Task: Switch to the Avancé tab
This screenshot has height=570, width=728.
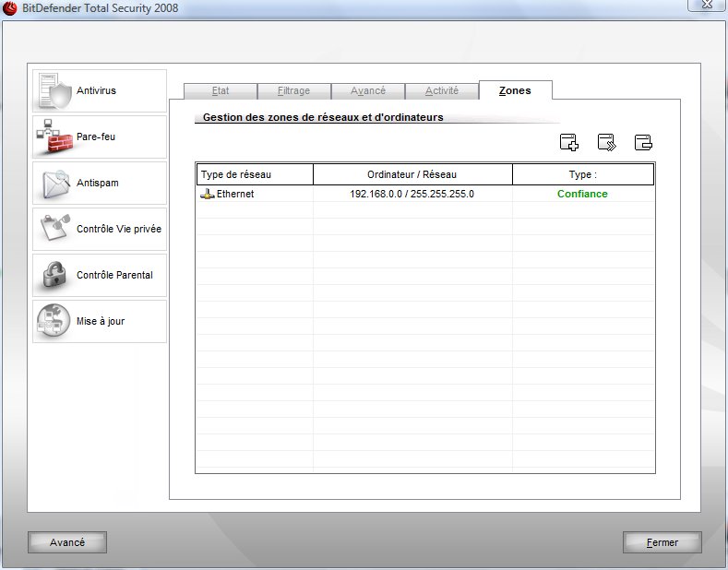Action: [368, 91]
